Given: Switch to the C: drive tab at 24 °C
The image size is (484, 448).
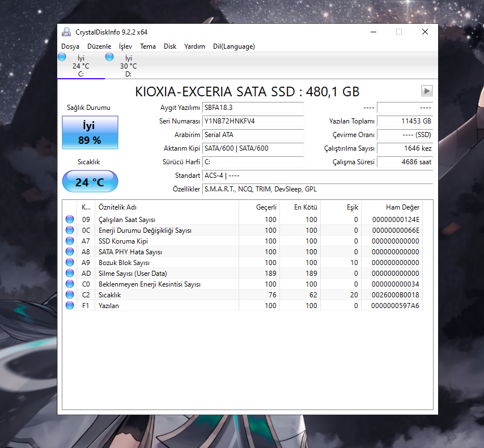Looking at the screenshot, I should click(81, 66).
